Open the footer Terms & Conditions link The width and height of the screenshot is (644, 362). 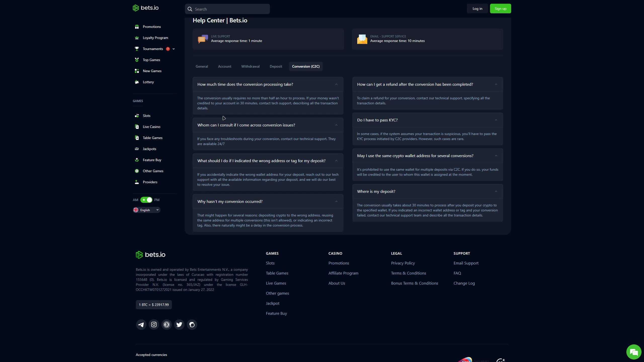coord(409,273)
